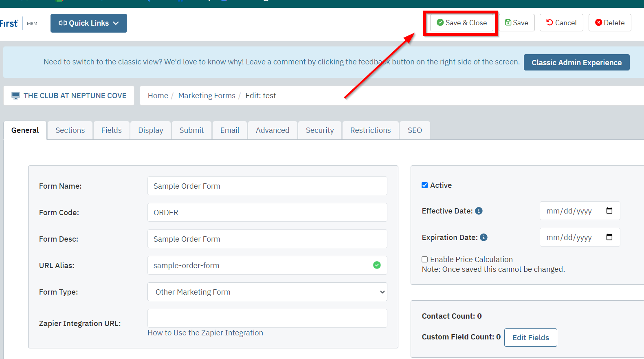The width and height of the screenshot is (644, 359).
Task: Open The Club at Neptune Cove site button
Action: tap(69, 95)
